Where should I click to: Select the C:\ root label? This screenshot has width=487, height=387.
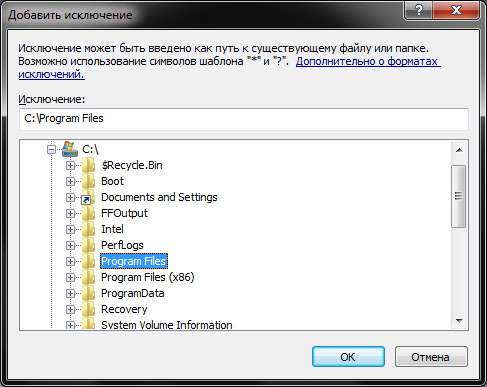pyautogui.click(x=90, y=149)
